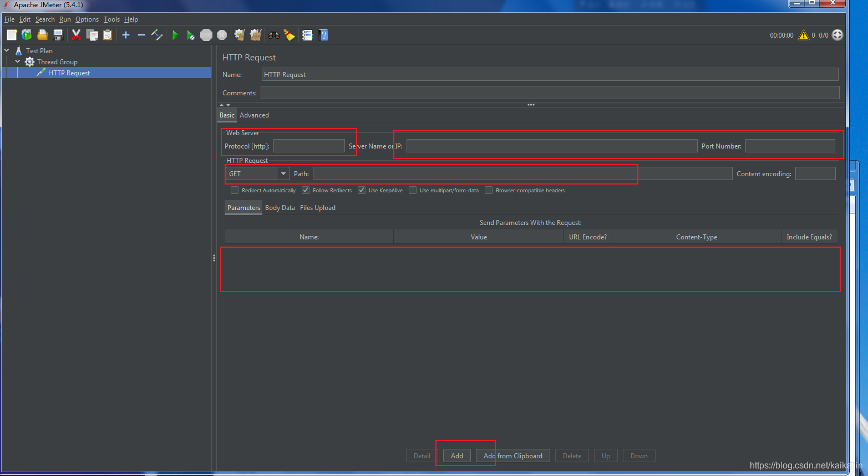This screenshot has width=868, height=476.
Task: Open the Templates icon
Action: tap(27, 35)
